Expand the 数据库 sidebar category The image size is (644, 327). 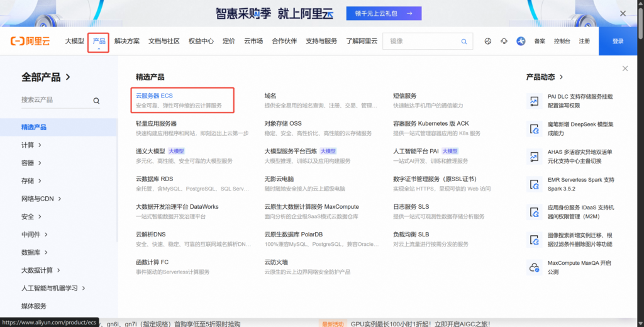click(x=34, y=252)
